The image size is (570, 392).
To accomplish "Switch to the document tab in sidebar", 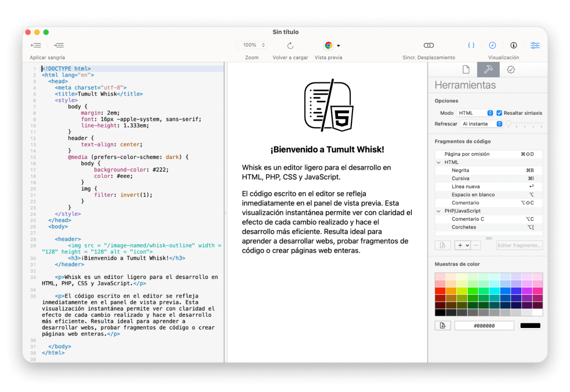I will tap(466, 69).
